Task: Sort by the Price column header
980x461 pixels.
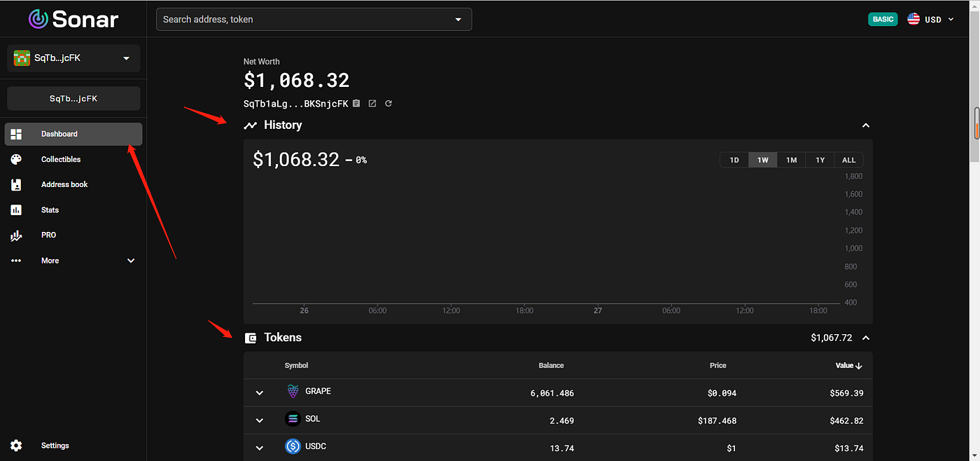Action: (717, 366)
